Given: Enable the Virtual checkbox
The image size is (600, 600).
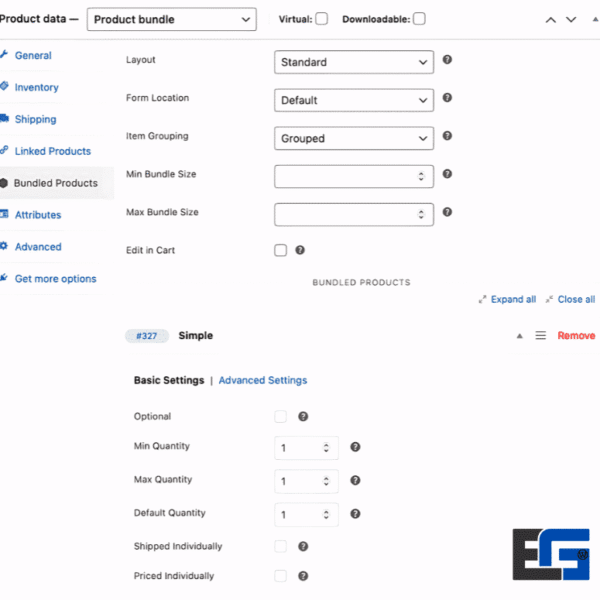Looking at the screenshot, I should coord(321,18).
